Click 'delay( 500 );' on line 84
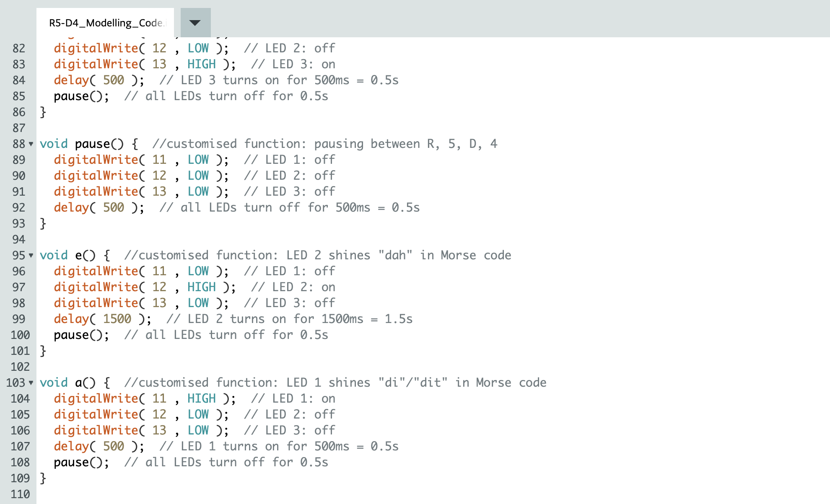 pos(99,80)
